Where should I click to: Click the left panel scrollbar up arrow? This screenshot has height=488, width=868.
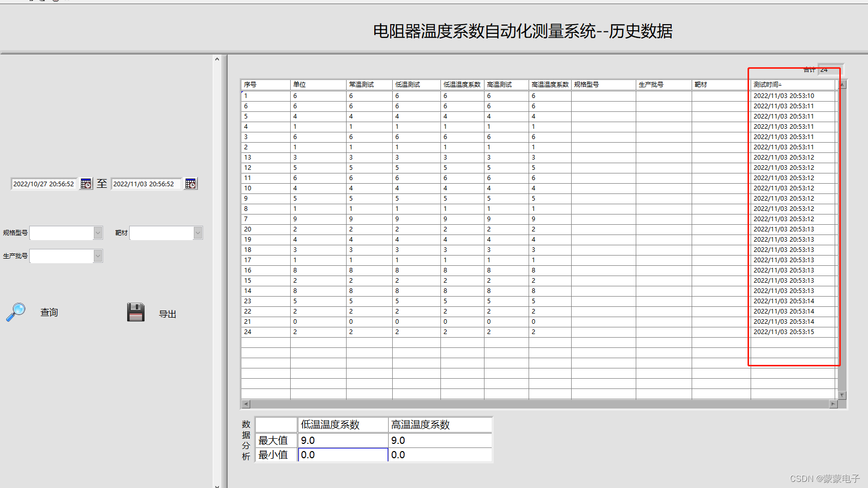(217, 58)
